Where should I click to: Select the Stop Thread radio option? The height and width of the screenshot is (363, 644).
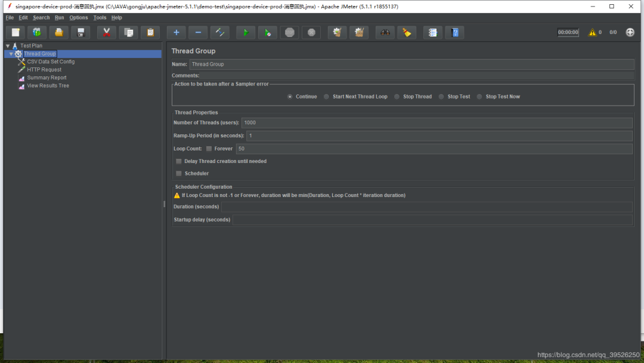(397, 97)
